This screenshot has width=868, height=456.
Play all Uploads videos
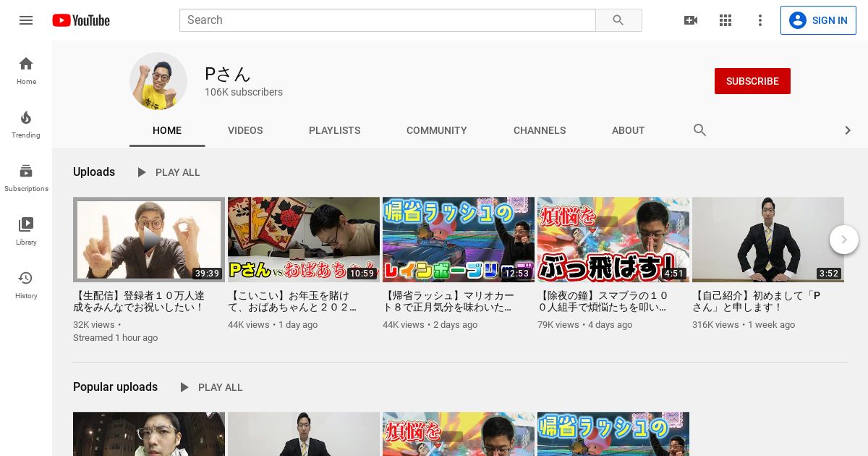click(168, 172)
